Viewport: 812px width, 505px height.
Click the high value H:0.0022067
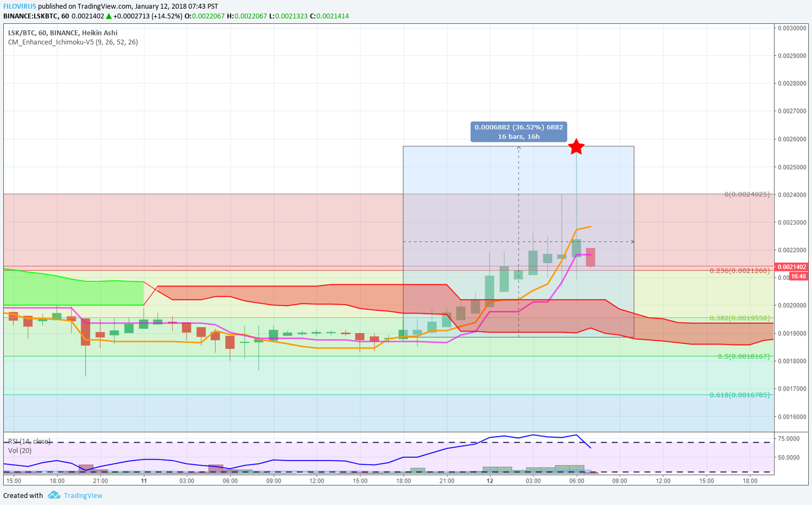(247, 16)
